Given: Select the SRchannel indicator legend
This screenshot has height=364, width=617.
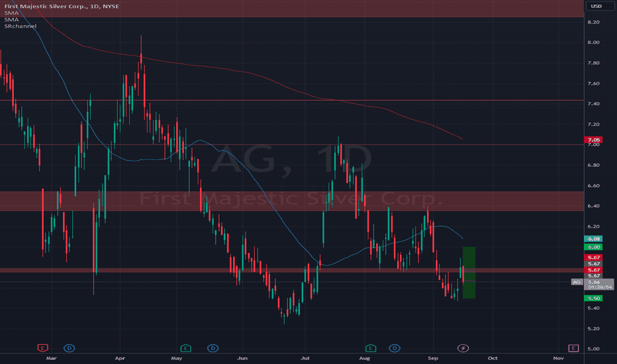Looking at the screenshot, I should [x=21, y=26].
